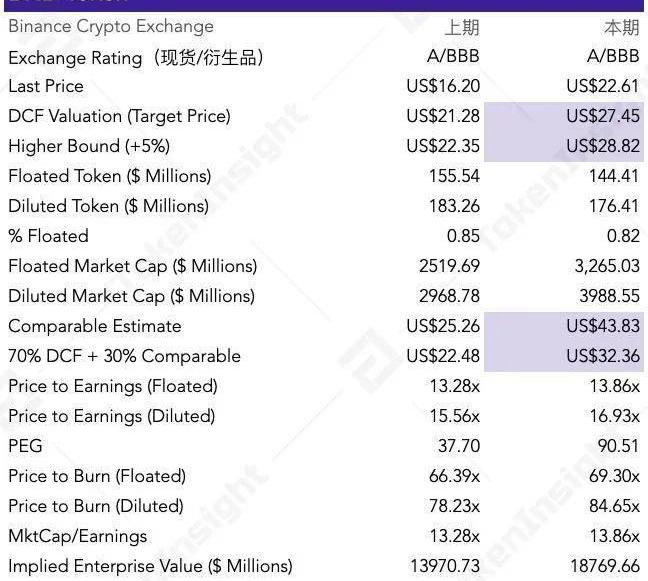Screen dimensions: 648x581
Task: Click the 上期 column header
Action: 462,27
